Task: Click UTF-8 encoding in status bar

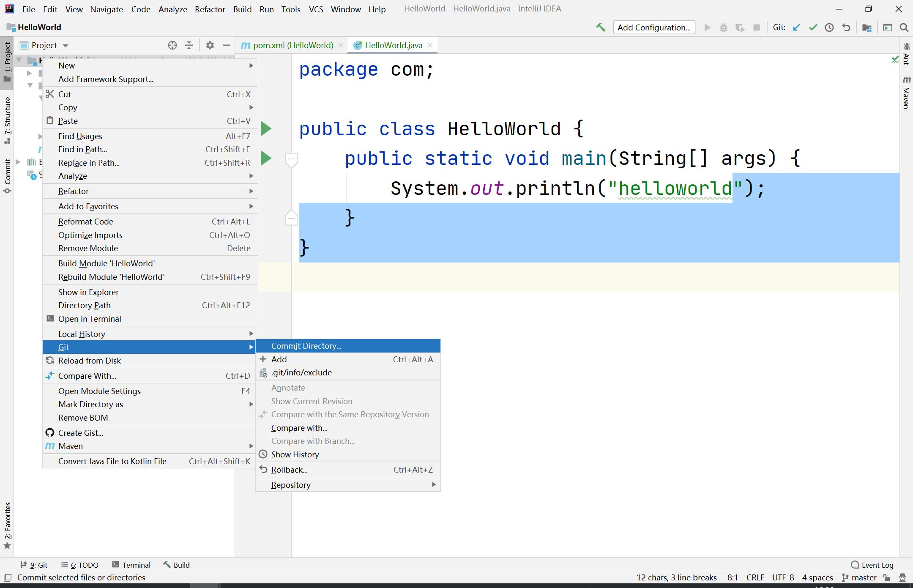Action: pyautogui.click(x=783, y=577)
